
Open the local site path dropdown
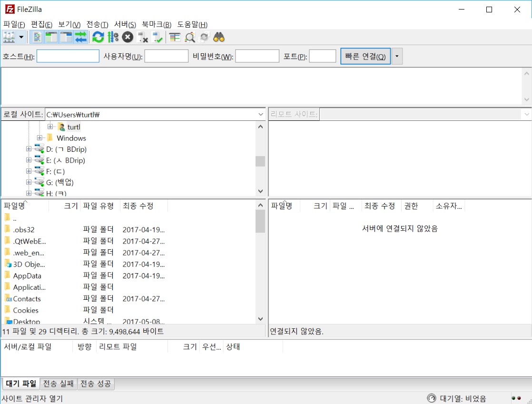261,115
